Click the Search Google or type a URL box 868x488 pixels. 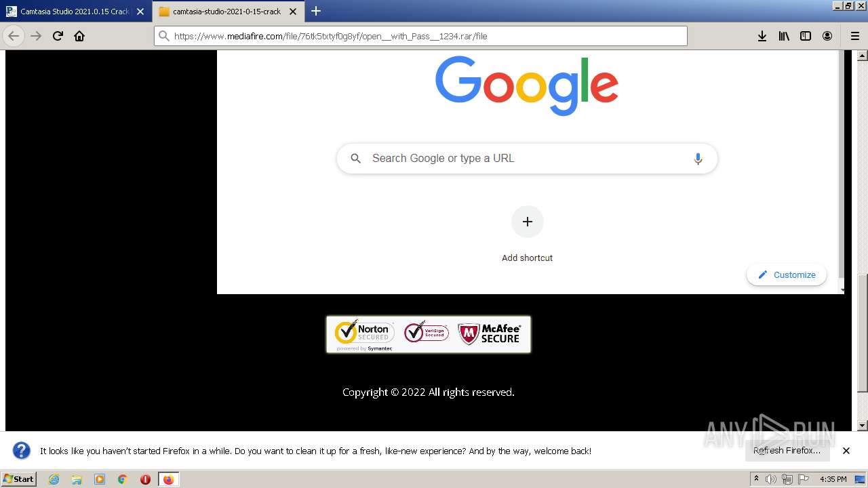(x=527, y=158)
